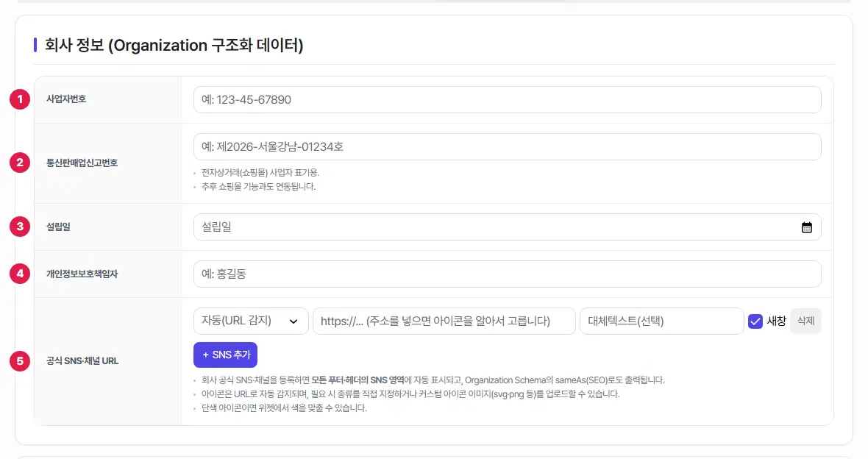Click the 개인정보보호책임자 label
This screenshot has height=459, width=868.
82,274
